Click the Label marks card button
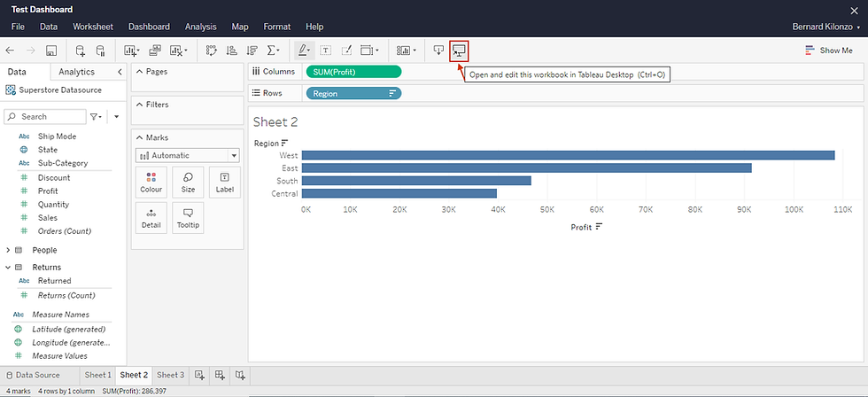 point(225,183)
